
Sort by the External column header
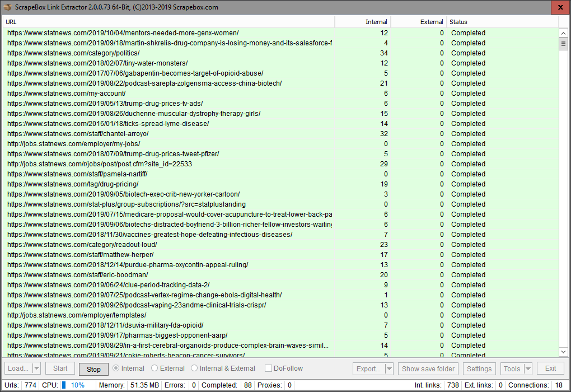[419, 22]
